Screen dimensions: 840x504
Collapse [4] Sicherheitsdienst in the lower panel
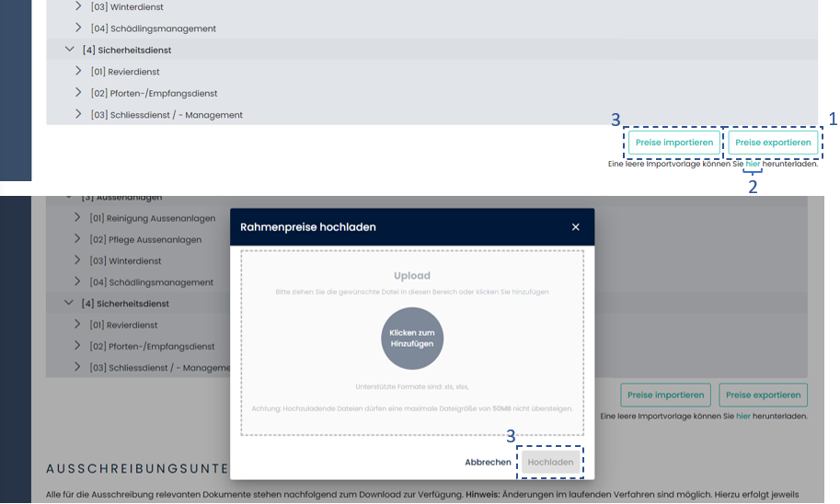pos(69,303)
